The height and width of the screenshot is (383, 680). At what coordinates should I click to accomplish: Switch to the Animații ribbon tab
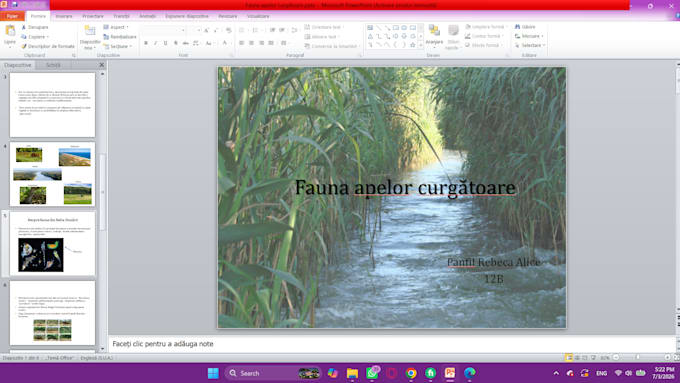point(147,16)
